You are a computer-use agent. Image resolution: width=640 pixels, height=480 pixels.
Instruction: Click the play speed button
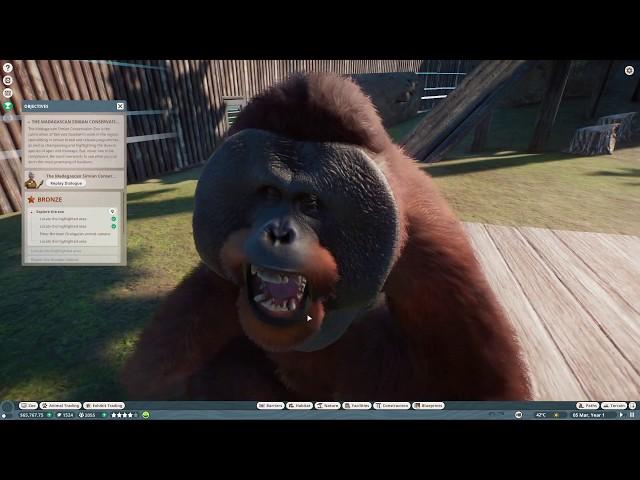coord(621,415)
